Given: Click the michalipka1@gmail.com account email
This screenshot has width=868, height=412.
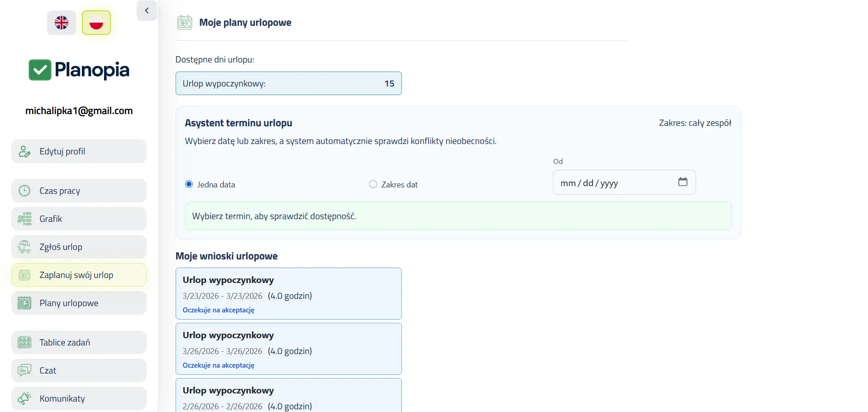Looking at the screenshot, I should [x=79, y=111].
